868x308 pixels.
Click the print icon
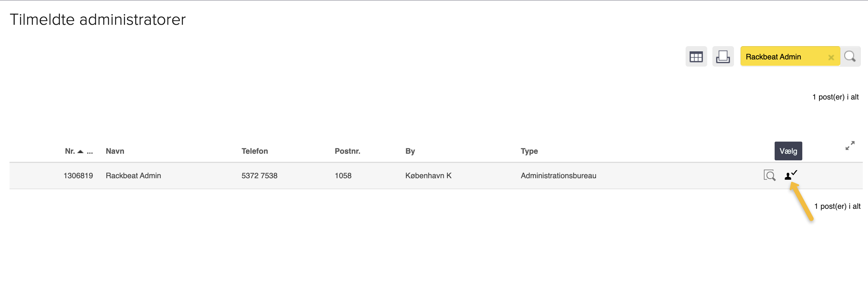click(x=723, y=57)
